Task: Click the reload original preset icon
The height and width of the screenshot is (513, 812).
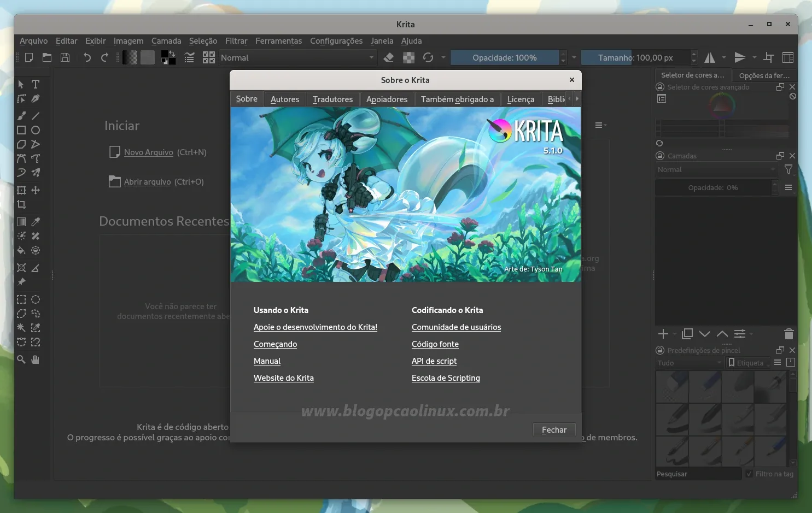Action: (428, 57)
